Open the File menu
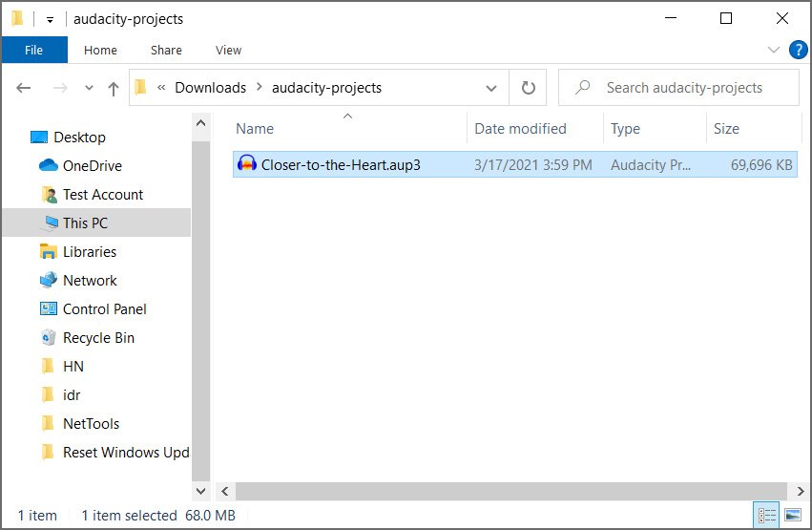 click(x=33, y=50)
